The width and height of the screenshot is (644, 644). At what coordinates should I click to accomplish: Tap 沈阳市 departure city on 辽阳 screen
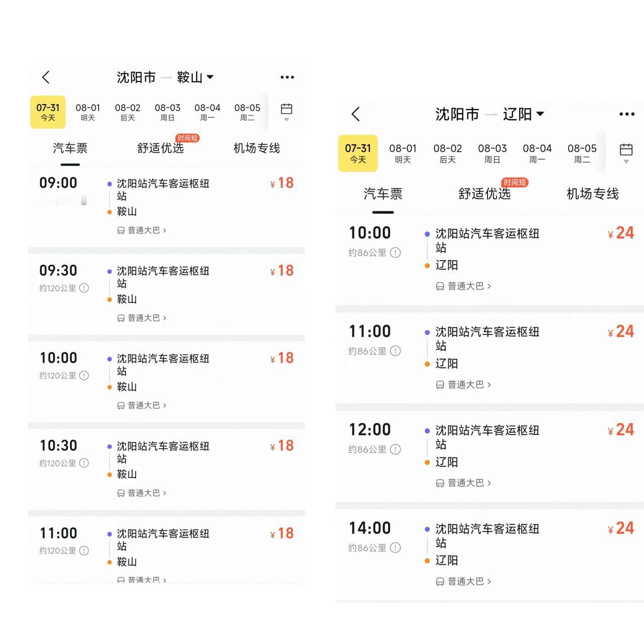tap(457, 114)
